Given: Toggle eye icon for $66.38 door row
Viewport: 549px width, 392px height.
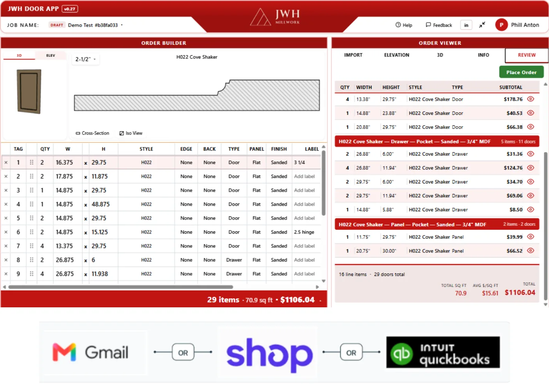Looking at the screenshot, I should coord(531,127).
